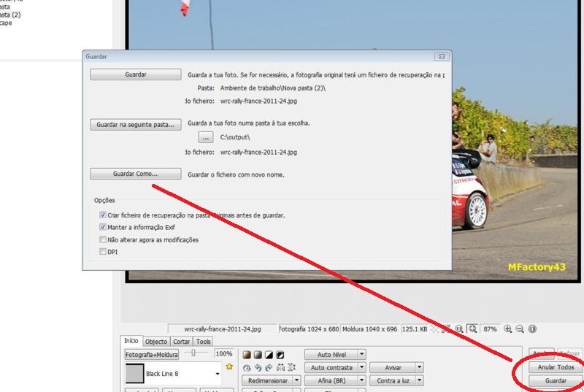The height and width of the screenshot is (392, 584).
Task: Click the 100% frame size field
Action: (x=224, y=353)
